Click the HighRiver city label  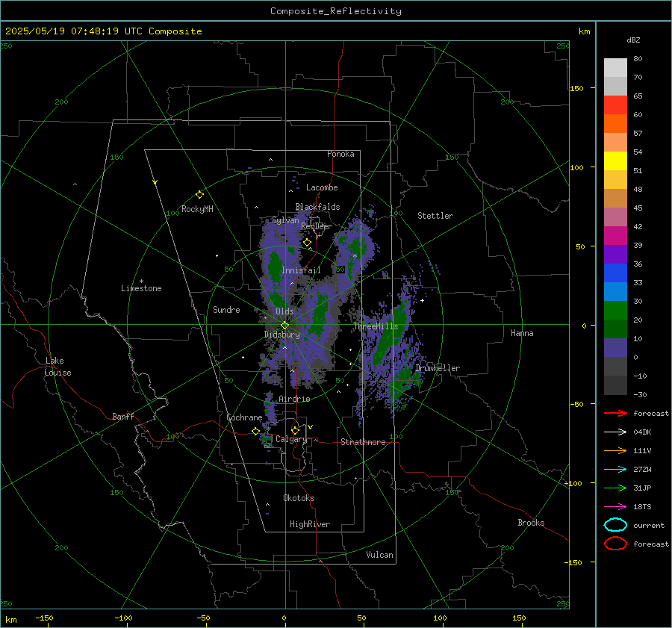[x=310, y=524]
